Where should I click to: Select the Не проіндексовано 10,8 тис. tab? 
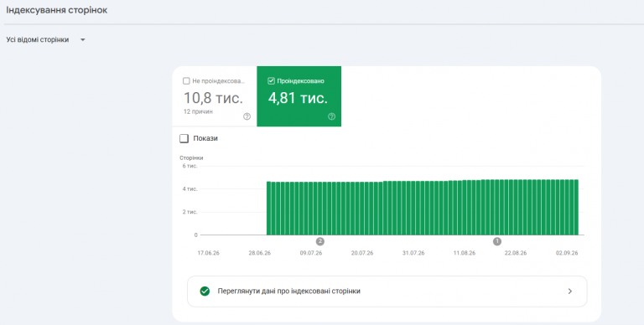pyautogui.click(x=215, y=96)
